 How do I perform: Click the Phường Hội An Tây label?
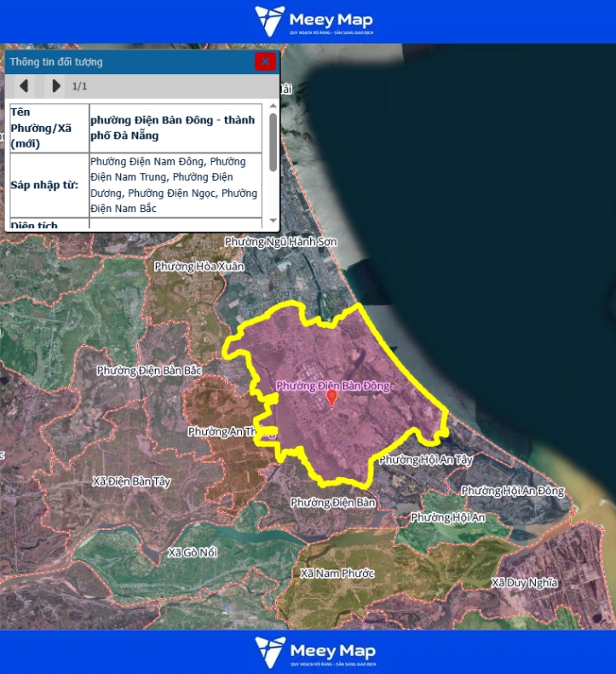click(425, 459)
